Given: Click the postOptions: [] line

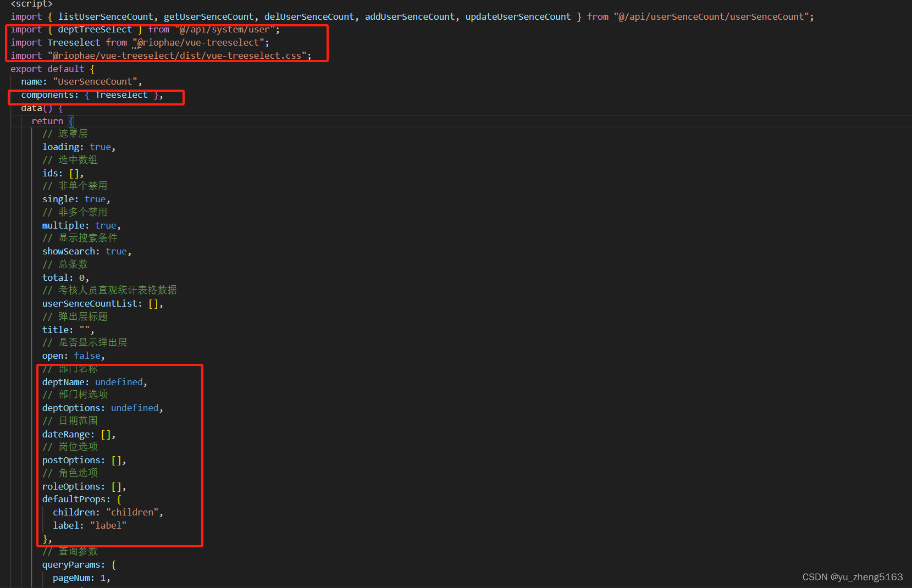Looking at the screenshot, I should (x=84, y=461).
